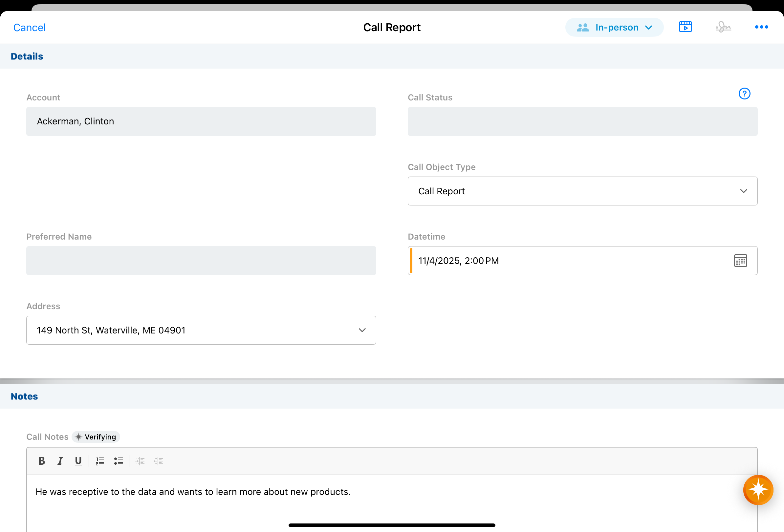Viewport: 784px width, 532px height.
Task: Click the Call Status help question icon
Action: [744, 94]
